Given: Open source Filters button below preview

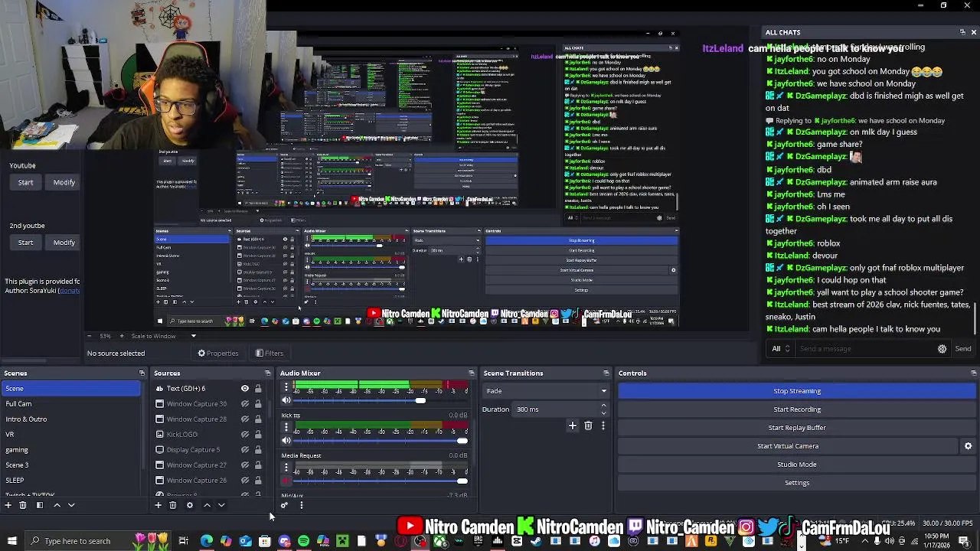Looking at the screenshot, I should point(269,354).
